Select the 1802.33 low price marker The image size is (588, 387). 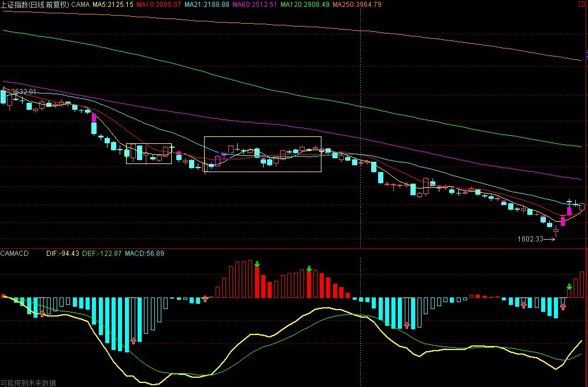point(531,239)
